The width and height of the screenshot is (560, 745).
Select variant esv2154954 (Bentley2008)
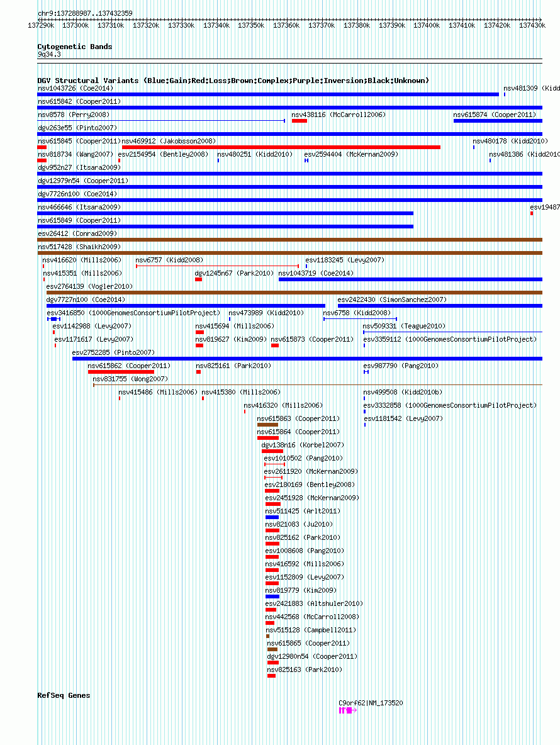coord(163,154)
